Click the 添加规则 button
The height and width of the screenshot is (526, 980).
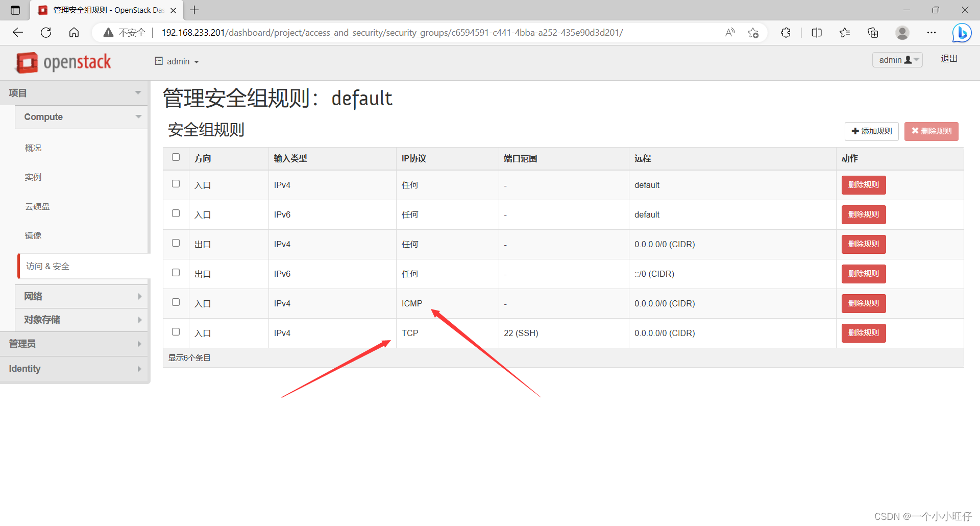tap(871, 131)
